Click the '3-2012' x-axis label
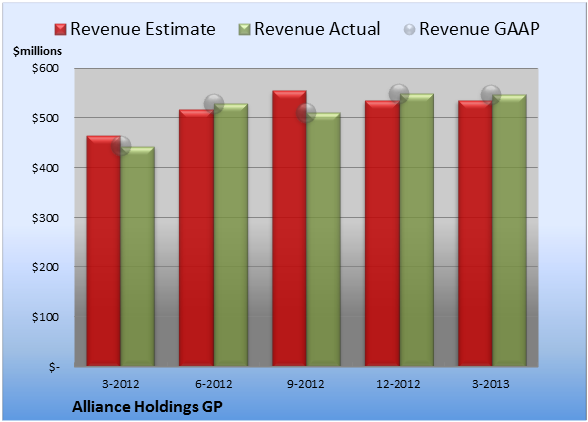This screenshot has height=422, width=588. coord(120,384)
